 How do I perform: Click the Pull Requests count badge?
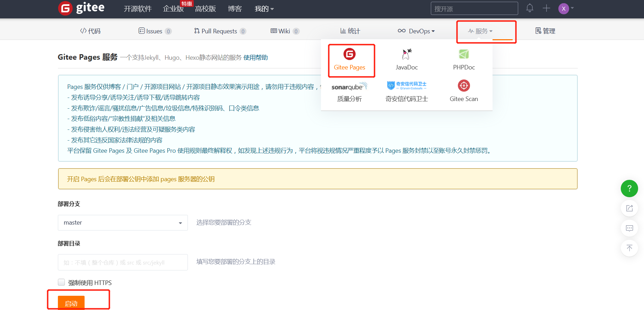click(243, 31)
